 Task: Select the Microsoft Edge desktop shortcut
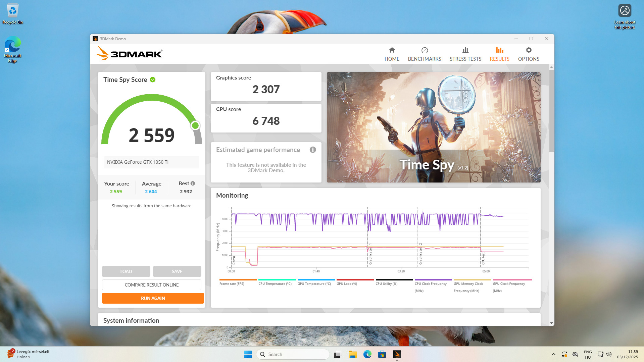point(13,50)
